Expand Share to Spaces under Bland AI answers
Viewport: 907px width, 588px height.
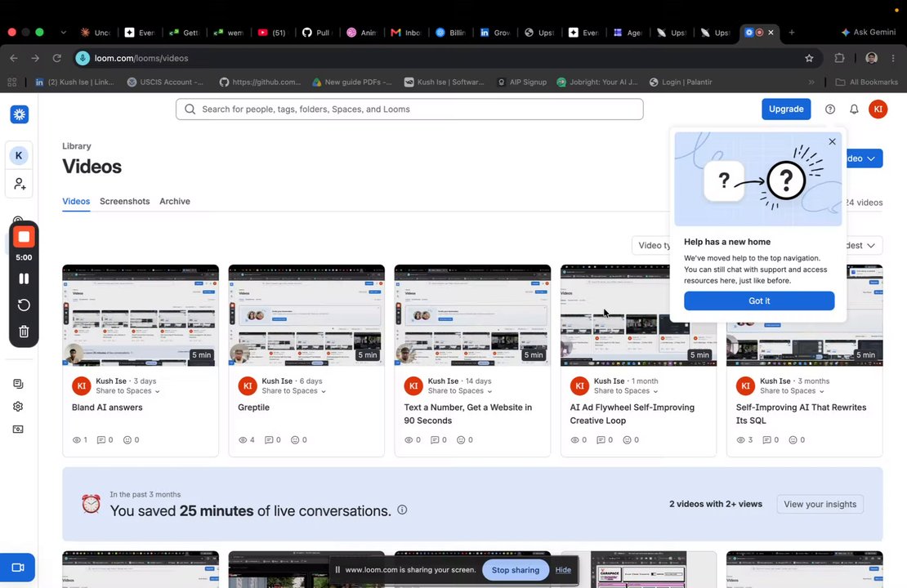127,391
